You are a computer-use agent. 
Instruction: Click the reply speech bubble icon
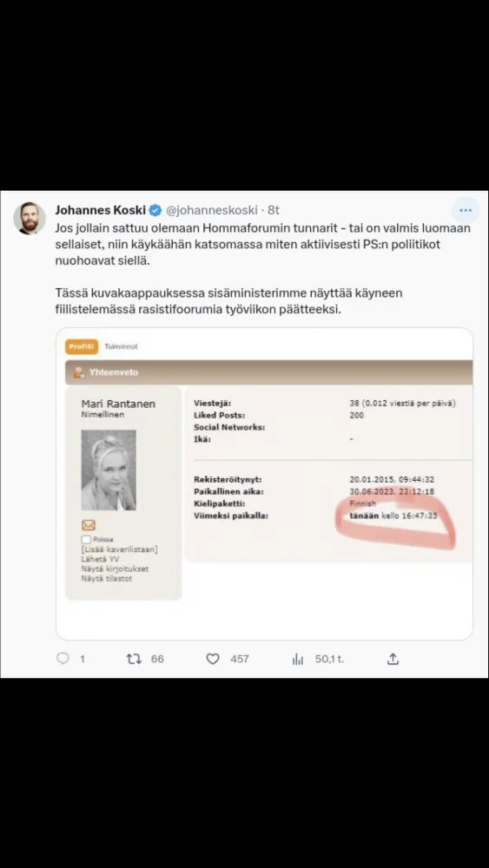pyautogui.click(x=63, y=658)
